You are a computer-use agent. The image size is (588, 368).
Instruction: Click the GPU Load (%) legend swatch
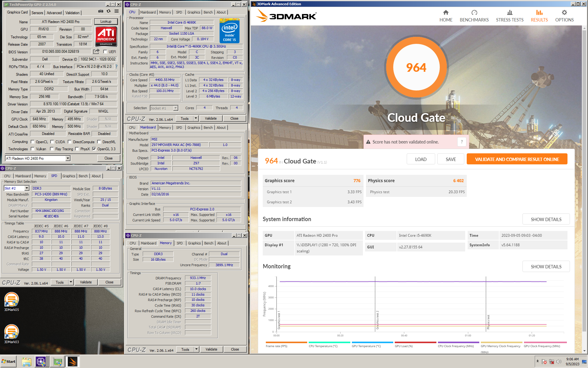[415, 342]
